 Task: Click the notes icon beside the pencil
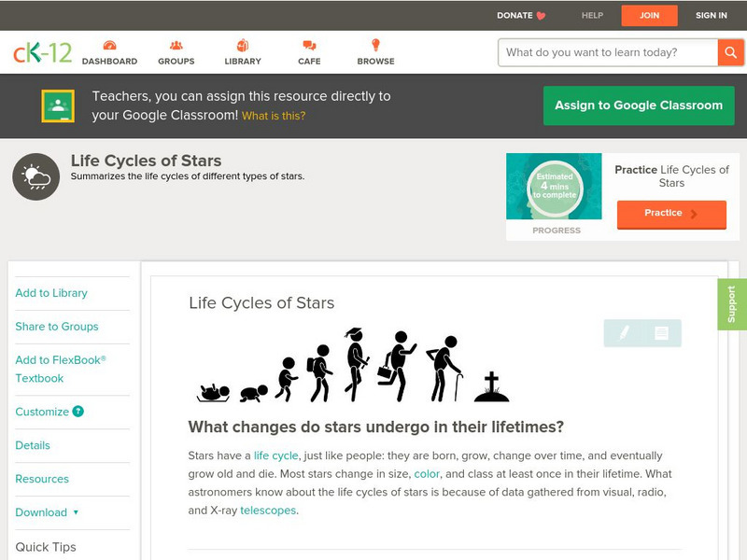point(661,332)
